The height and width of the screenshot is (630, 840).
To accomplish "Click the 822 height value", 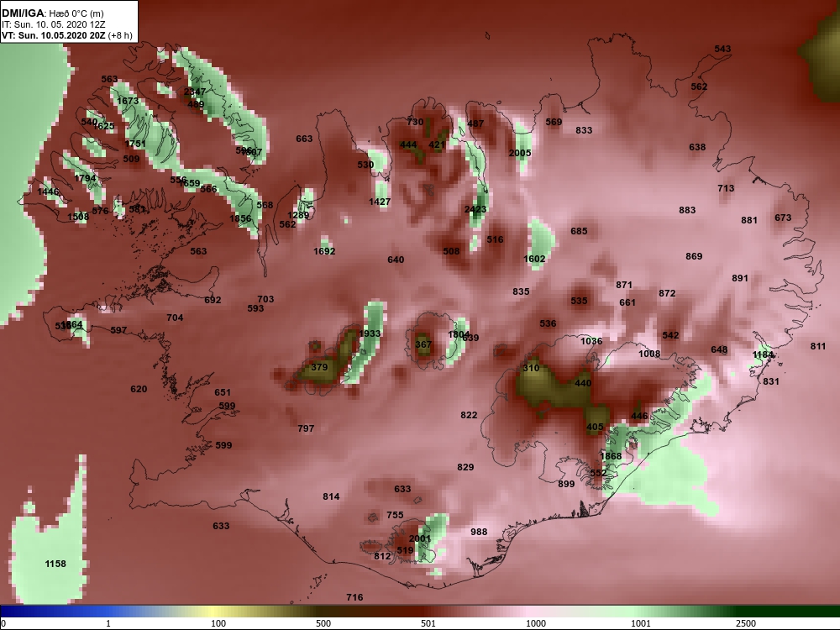I will [x=469, y=415].
